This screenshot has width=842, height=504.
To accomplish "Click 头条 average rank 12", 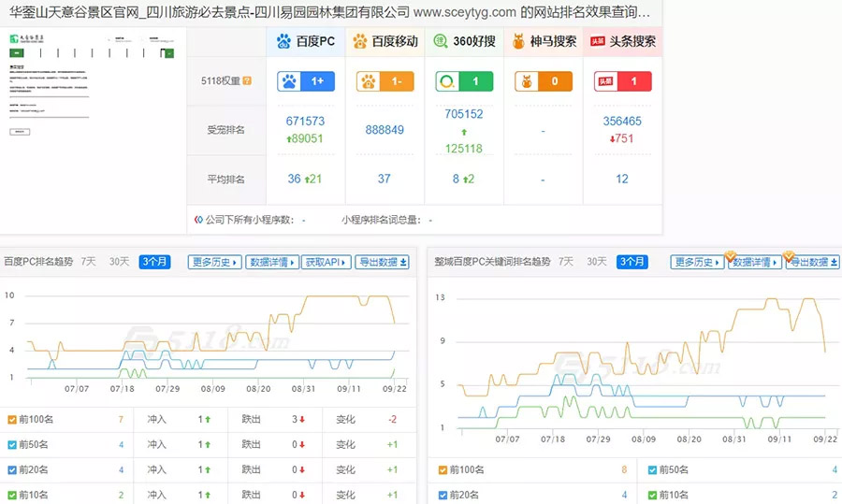I will tap(622, 179).
